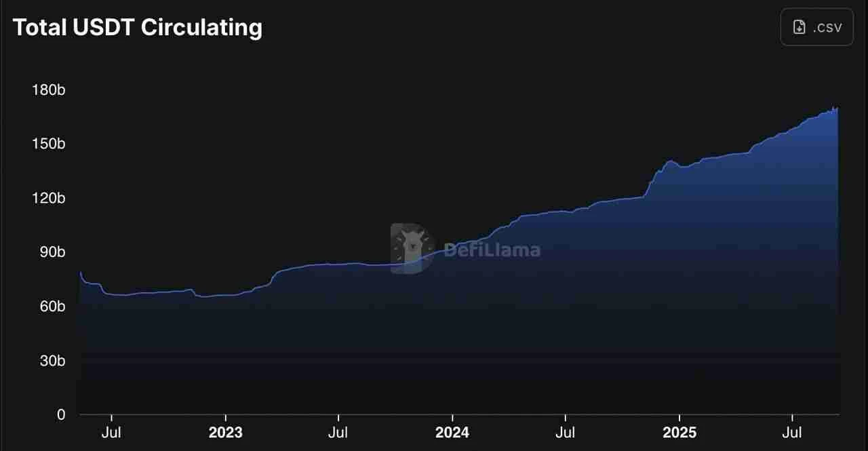Click the Jul label after 2025
868x451 pixels.
pyautogui.click(x=791, y=433)
